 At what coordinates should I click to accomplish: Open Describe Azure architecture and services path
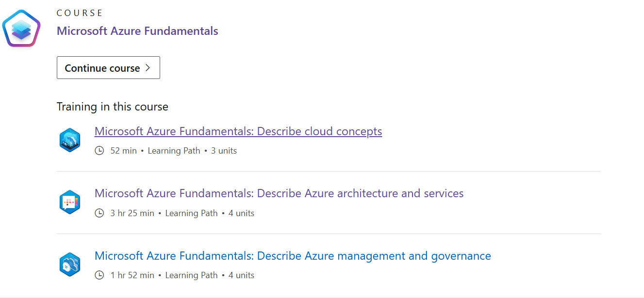tap(279, 193)
